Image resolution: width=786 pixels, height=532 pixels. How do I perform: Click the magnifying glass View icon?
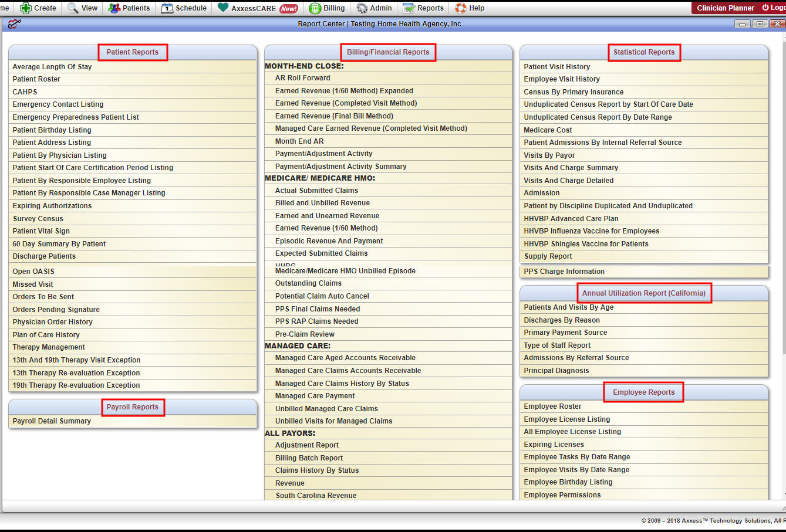[x=73, y=8]
